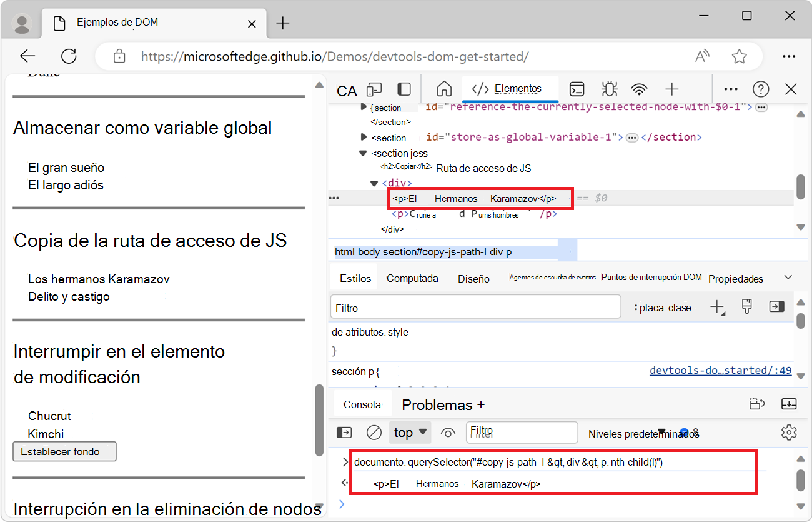The height and width of the screenshot is (522, 812).
Task: Open the Consola tab
Action: (x=362, y=404)
